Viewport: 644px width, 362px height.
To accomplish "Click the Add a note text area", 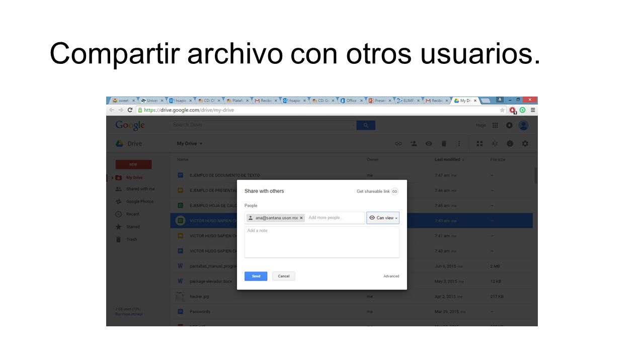I will point(322,242).
